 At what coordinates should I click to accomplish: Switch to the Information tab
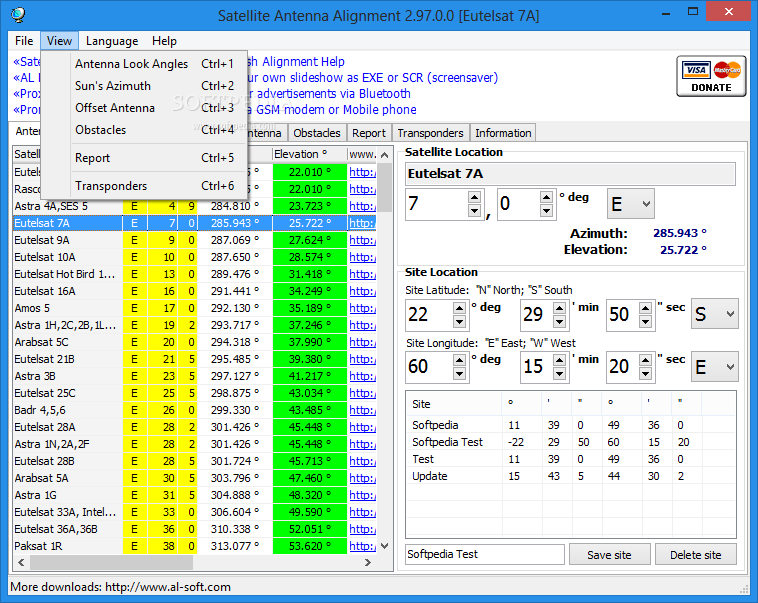pos(503,133)
